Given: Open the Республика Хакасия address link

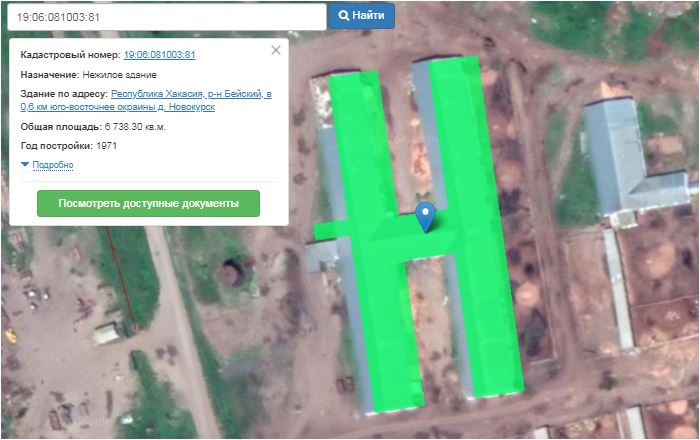Looking at the screenshot, I should point(146,100).
